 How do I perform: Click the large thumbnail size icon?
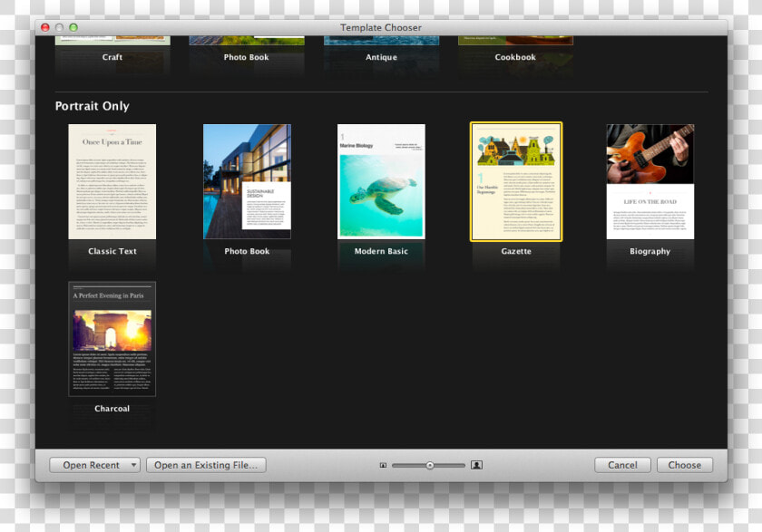point(477,465)
